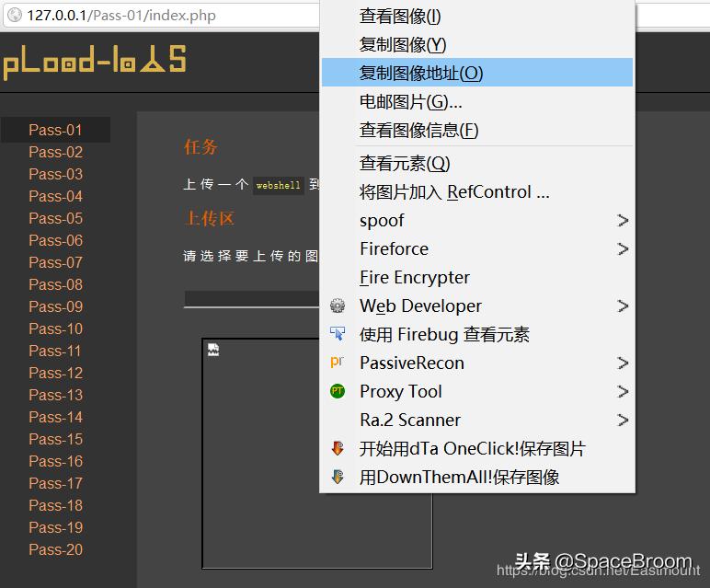Choose 将图片加入 RefControl menu entry
The image size is (710, 588).
[x=477, y=192]
